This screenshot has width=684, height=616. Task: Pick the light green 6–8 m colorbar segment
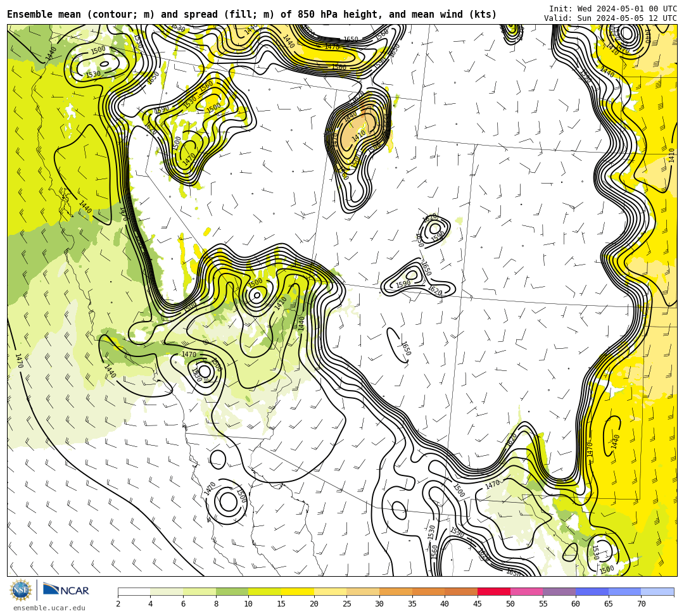point(199,591)
